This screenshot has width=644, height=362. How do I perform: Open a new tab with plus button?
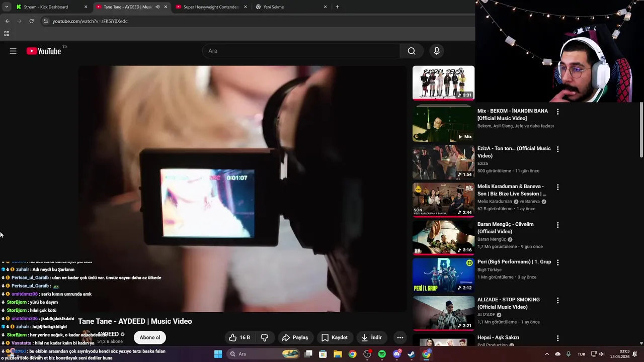click(337, 7)
